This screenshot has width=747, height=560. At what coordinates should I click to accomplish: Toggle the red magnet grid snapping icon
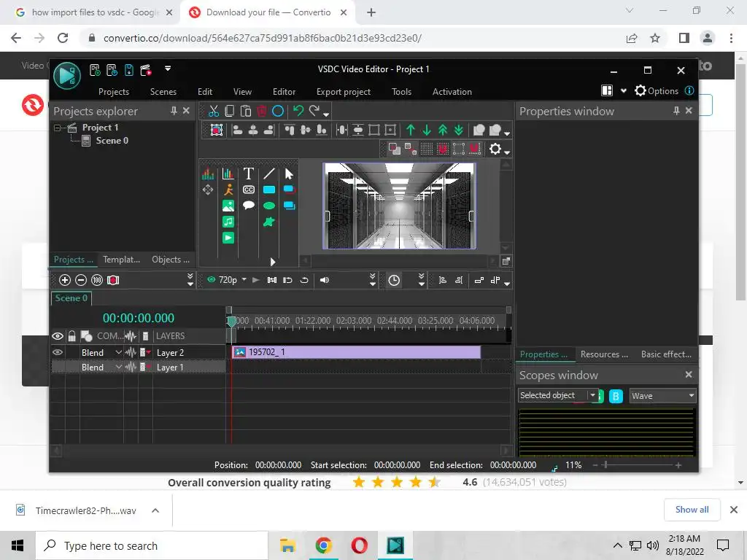coord(443,149)
